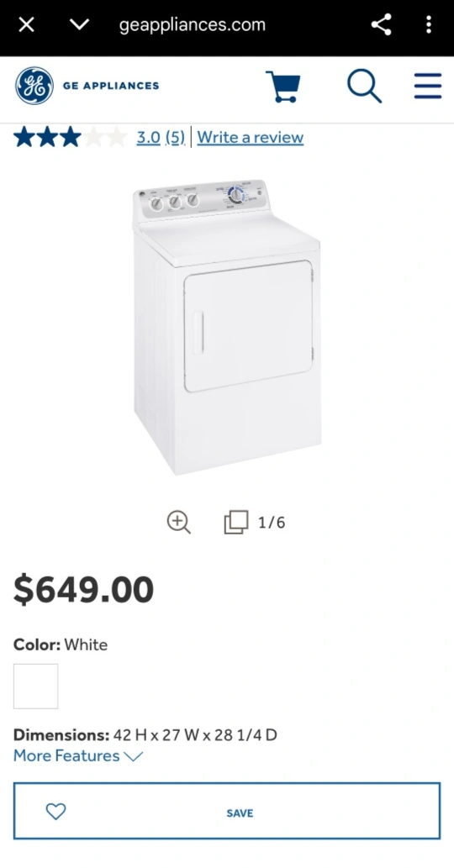
Task: Zoom into the product image
Action: point(179,522)
